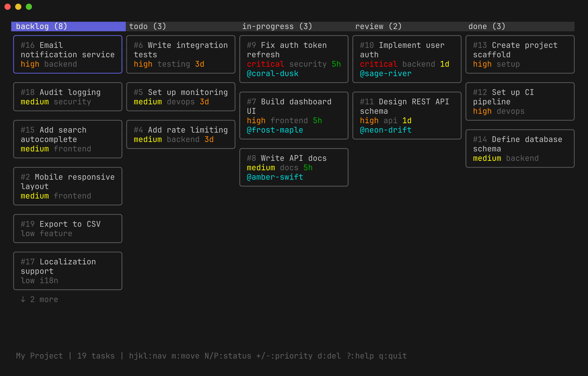Viewport: 588px width, 376px height.
Task: Select the backlog column header
Action: tap(42, 26)
